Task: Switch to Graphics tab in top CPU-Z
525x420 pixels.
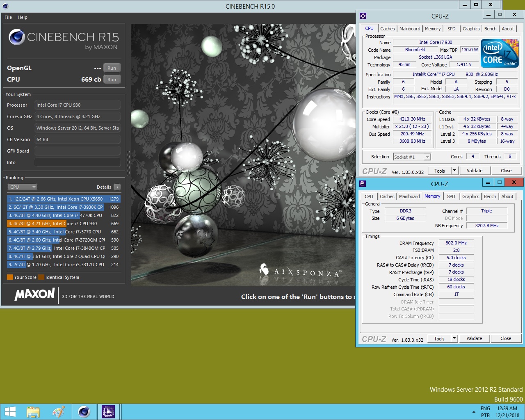Action: tap(471, 29)
